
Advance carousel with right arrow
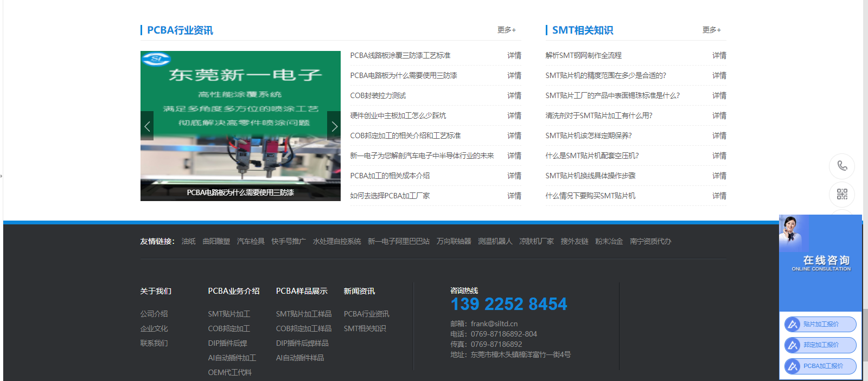click(x=334, y=126)
